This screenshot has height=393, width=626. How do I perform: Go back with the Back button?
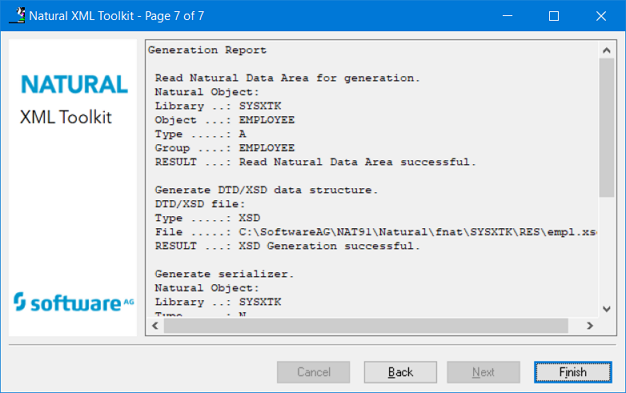click(x=400, y=372)
